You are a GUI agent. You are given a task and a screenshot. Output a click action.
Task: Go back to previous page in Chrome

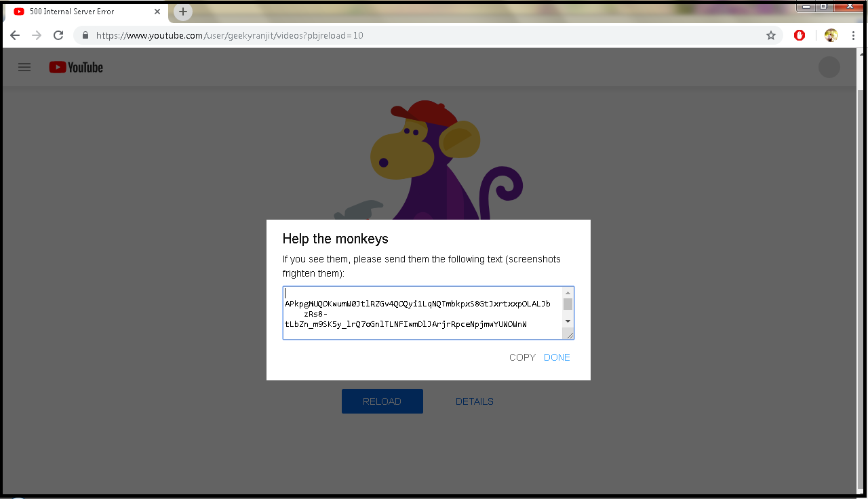(15, 35)
